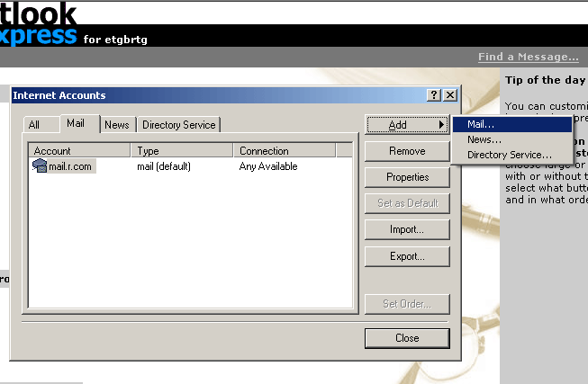Click the mail (default) type cell
Viewport: 588px width, 384px height.
coord(164,166)
